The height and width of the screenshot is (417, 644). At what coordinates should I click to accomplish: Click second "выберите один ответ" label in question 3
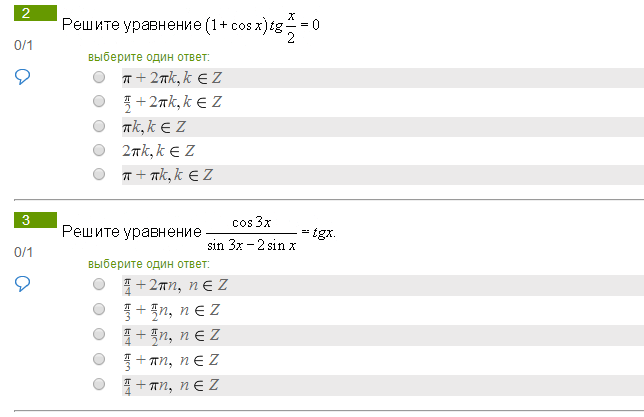[x=149, y=264]
